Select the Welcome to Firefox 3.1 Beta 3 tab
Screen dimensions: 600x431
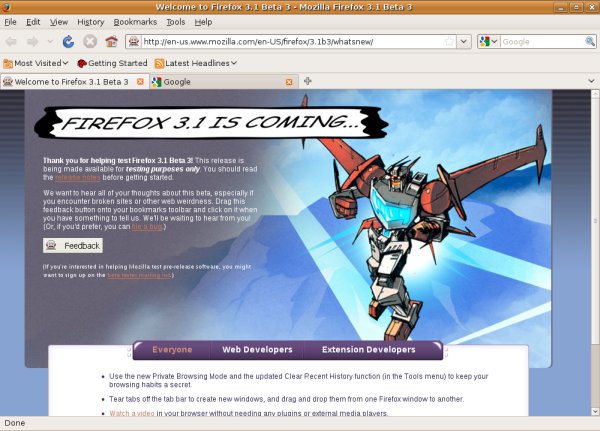[71, 82]
